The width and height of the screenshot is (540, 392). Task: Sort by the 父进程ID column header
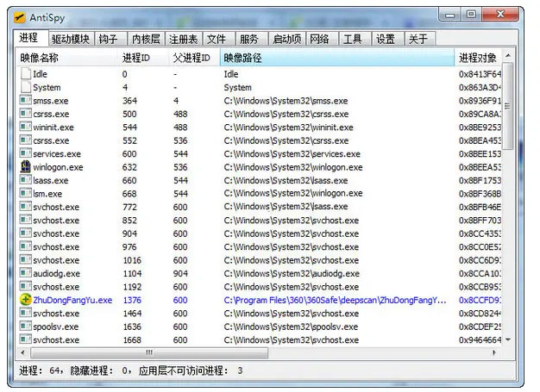(x=194, y=58)
